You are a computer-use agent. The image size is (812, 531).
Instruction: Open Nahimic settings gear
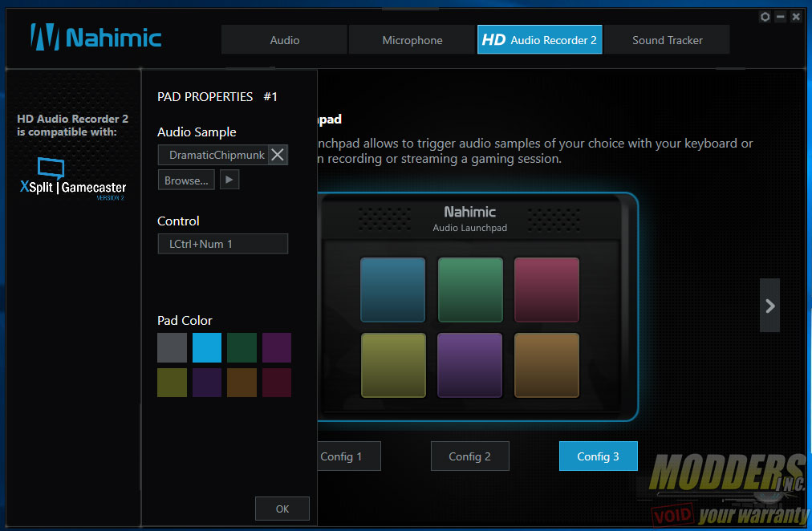(x=765, y=17)
